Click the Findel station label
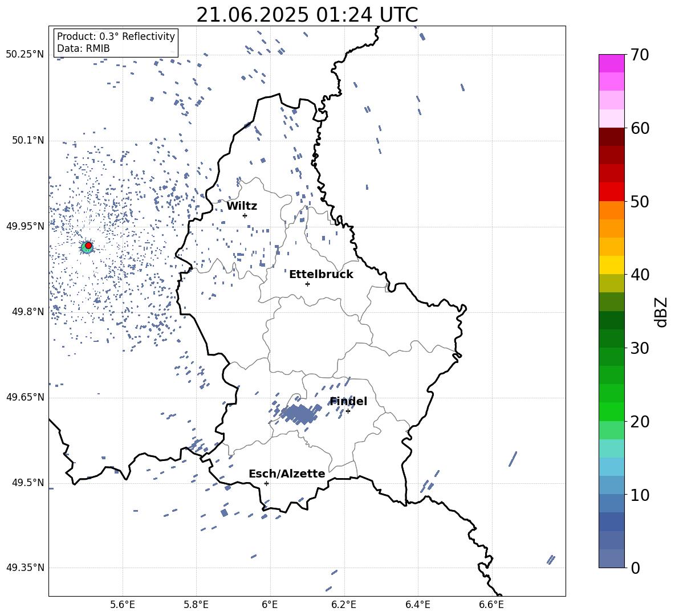Screen dimensions: 675x616 [349, 401]
